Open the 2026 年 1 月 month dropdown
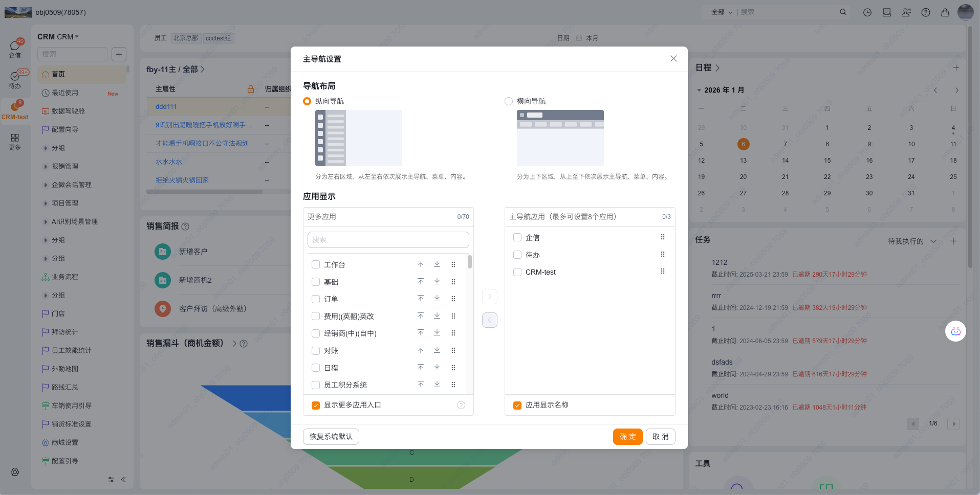 click(x=721, y=90)
